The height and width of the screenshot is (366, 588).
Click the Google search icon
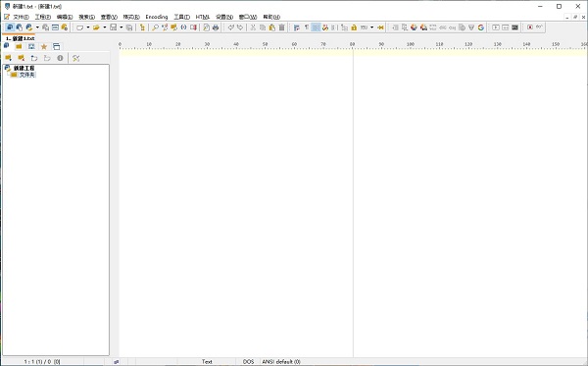[x=481, y=27]
